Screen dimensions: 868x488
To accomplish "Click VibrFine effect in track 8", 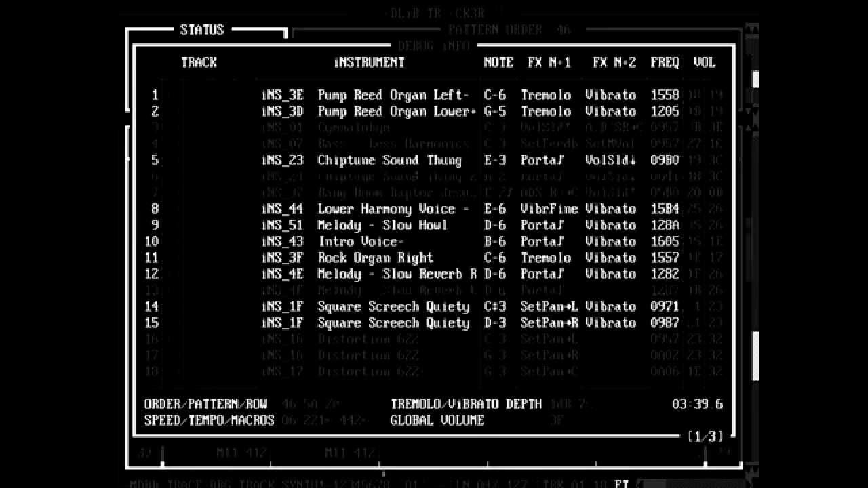I will tap(549, 209).
